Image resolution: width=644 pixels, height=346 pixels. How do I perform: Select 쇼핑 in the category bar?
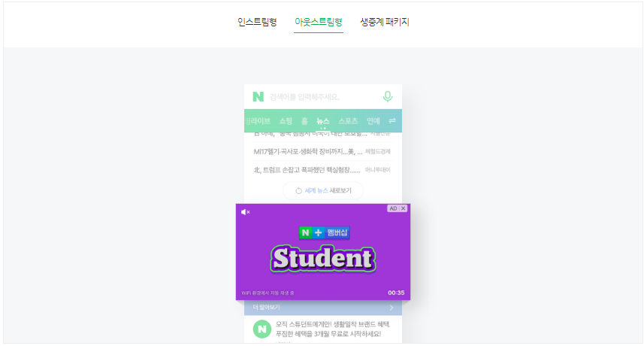tap(286, 121)
